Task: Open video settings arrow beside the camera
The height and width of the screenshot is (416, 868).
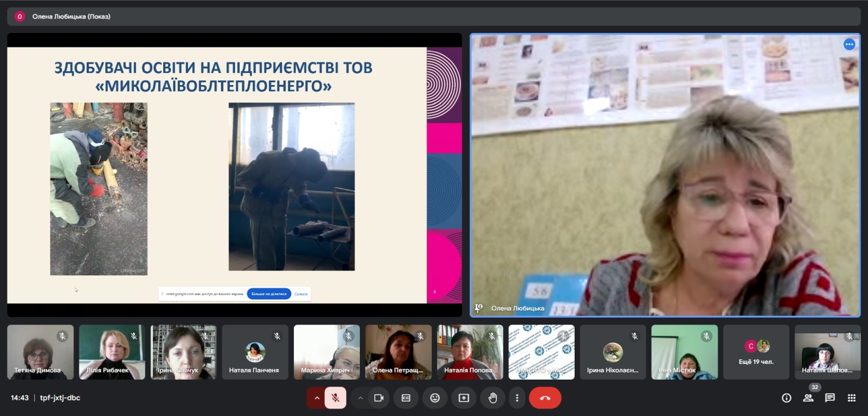Action: pyautogui.click(x=361, y=398)
